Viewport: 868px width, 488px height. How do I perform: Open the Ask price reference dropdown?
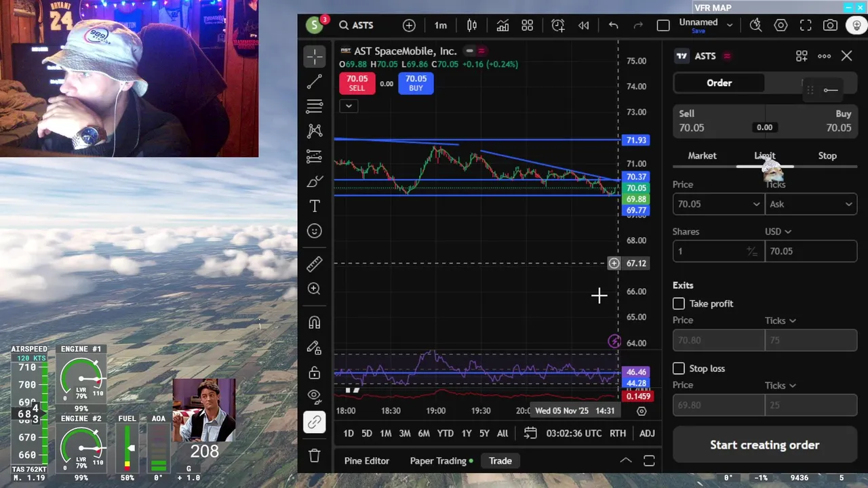811,204
